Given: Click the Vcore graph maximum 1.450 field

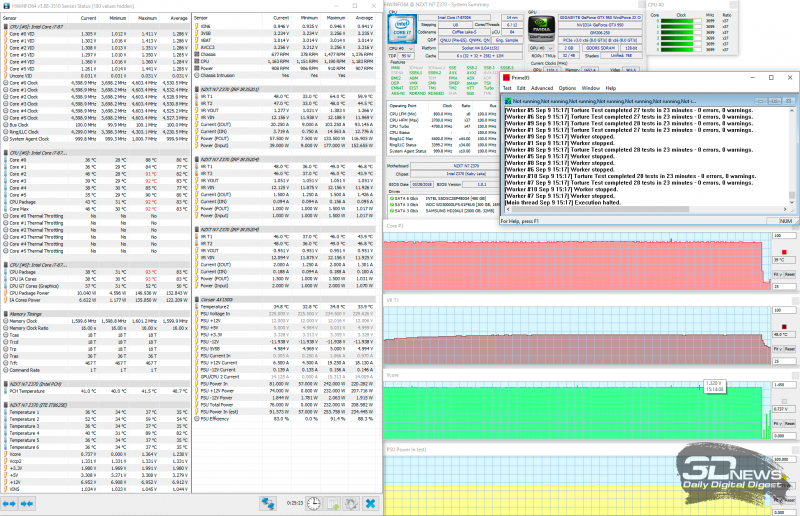Looking at the screenshot, I should [x=784, y=385].
